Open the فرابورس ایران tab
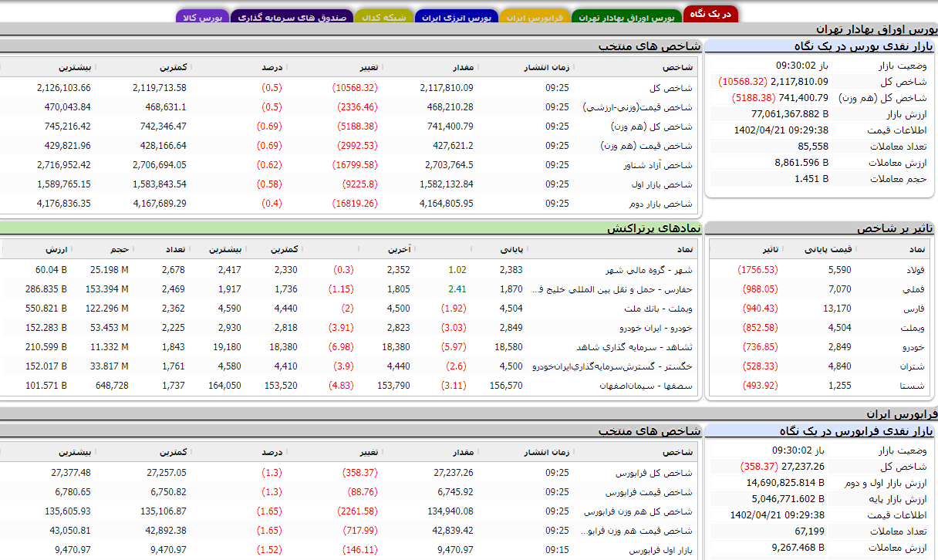938x560 pixels. tap(535, 17)
